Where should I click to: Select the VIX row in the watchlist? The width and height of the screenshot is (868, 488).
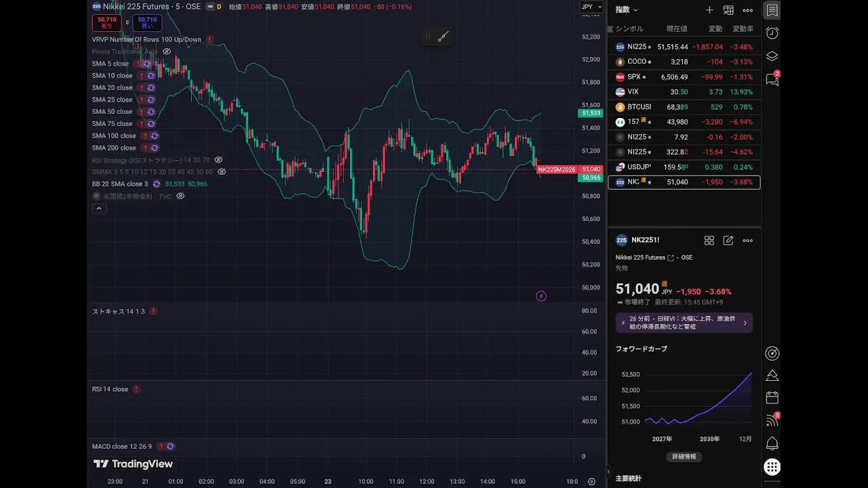tap(684, 92)
